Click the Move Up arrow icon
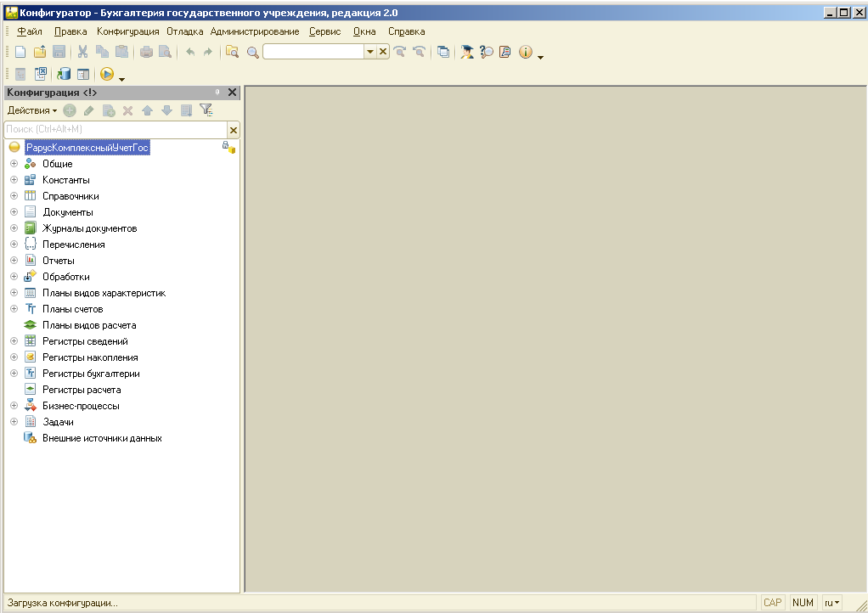868x613 pixels. (x=147, y=110)
